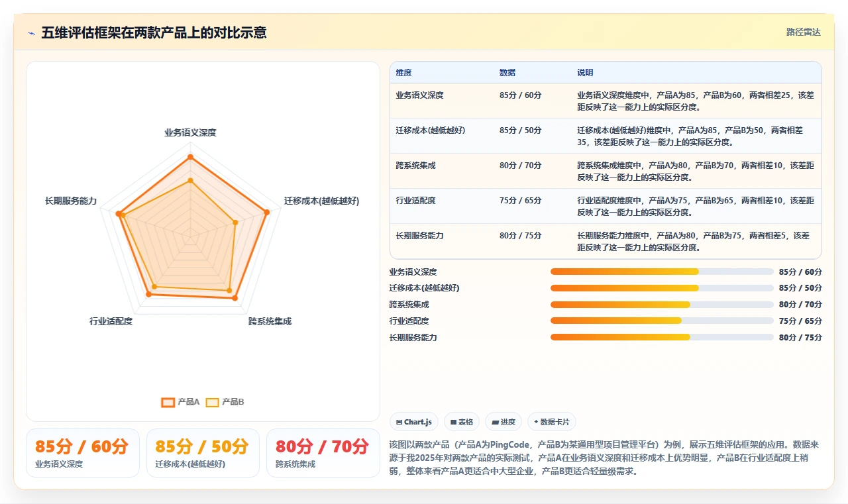Click table cell 75分 / 65分
Screen dimensions: 848x504
pyautogui.click(x=520, y=201)
